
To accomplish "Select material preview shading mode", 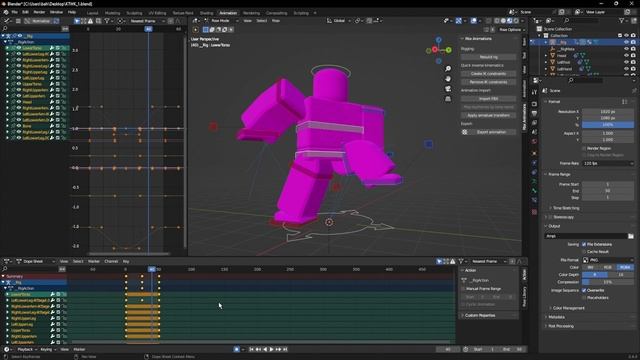I will [x=509, y=20].
